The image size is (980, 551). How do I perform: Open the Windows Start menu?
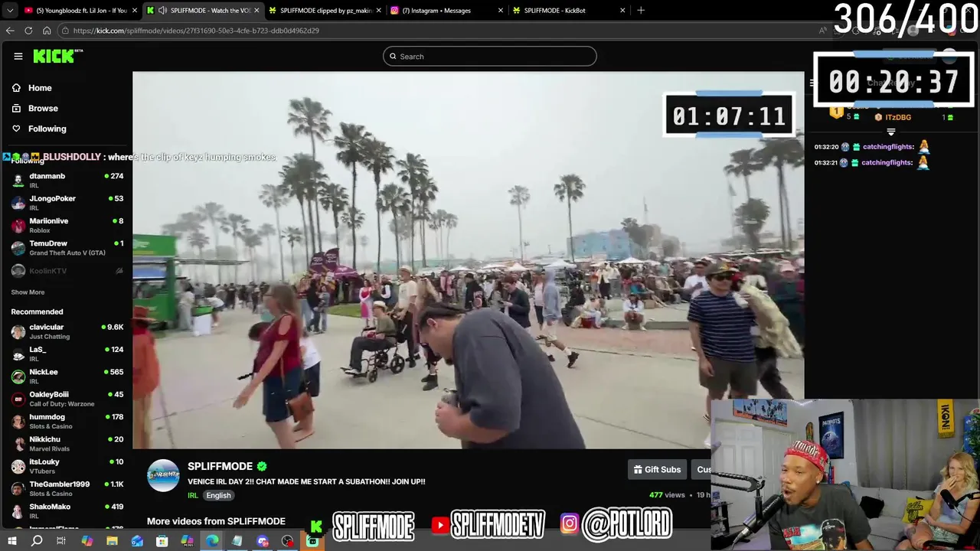[12, 541]
